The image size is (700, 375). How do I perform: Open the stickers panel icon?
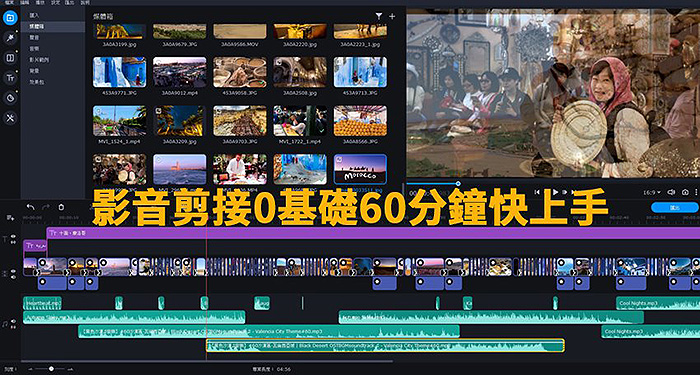tap(10, 98)
